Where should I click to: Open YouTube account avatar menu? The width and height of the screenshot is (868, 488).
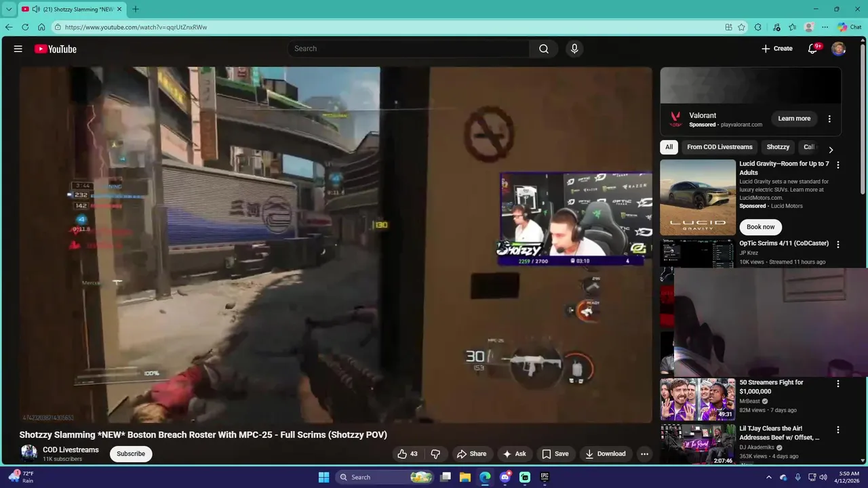(x=839, y=49)
